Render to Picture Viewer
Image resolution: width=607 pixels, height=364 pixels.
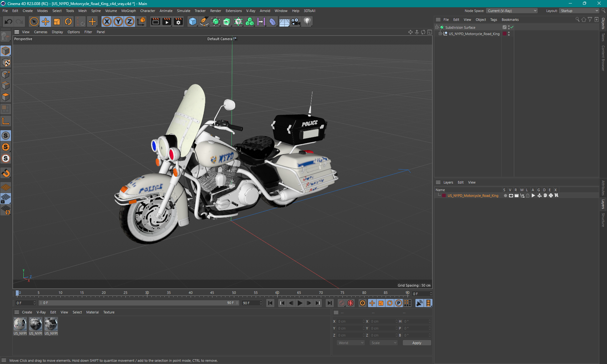[167, 21]
